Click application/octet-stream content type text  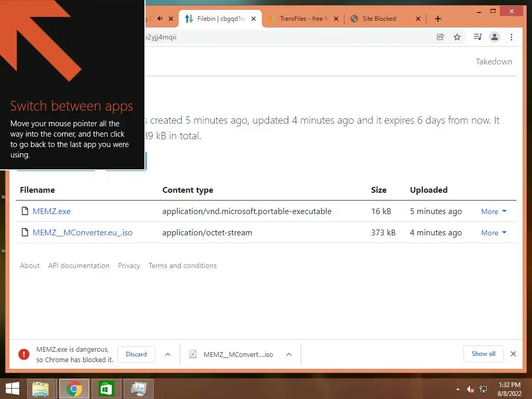(x=207, y=233)
